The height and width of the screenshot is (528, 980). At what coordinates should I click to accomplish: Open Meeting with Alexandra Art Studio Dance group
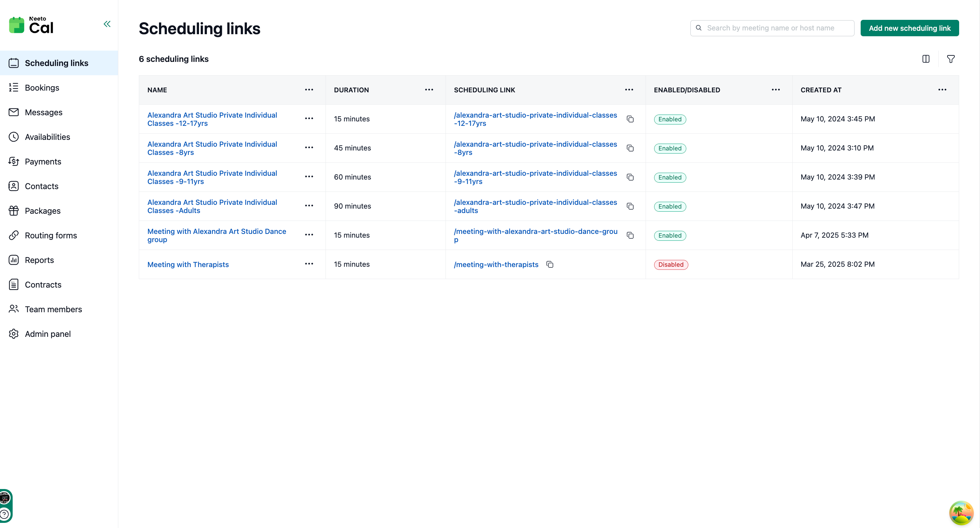[216, 236]
